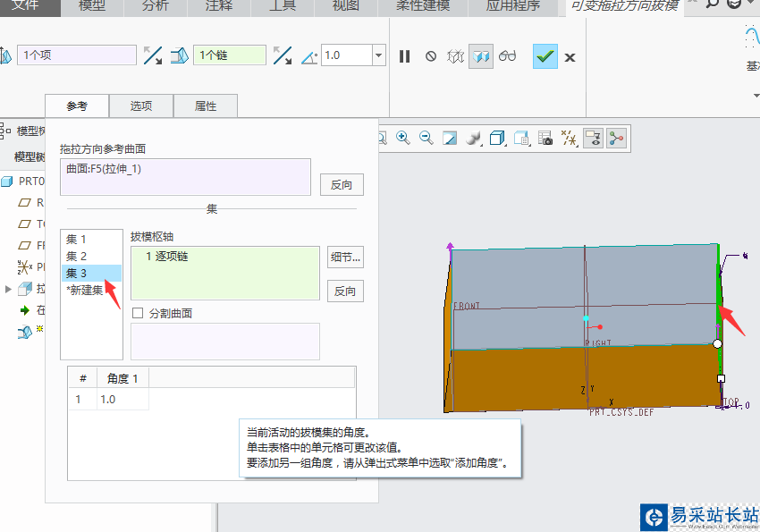
Task: Open the 柔性建模 ribbon tab
Action: (423, 6)
